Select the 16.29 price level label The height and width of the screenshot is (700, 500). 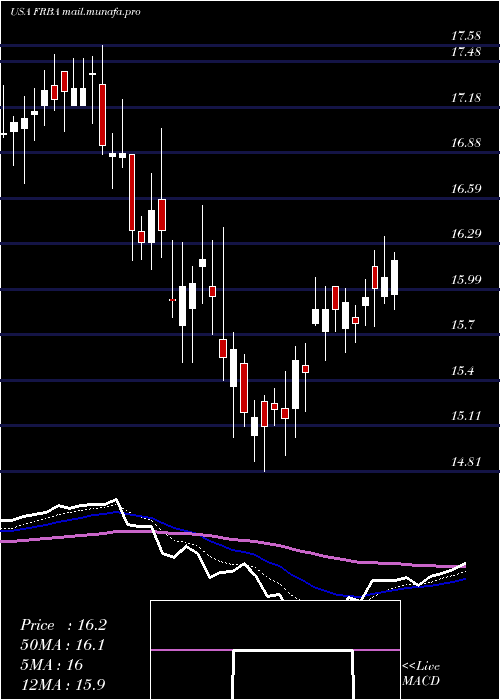(x=466, y=234)
